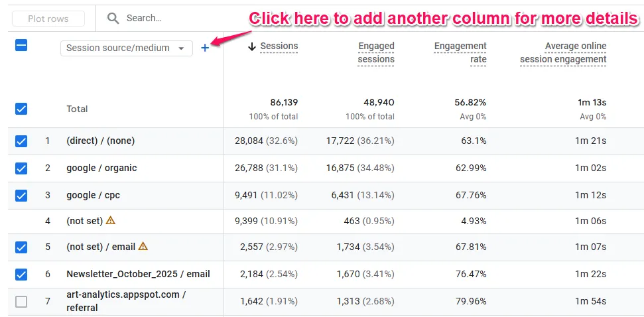This screenshot has height=317, width=644.
Task: Deselect the google / organic checkbox
Action: click(21, 168)
